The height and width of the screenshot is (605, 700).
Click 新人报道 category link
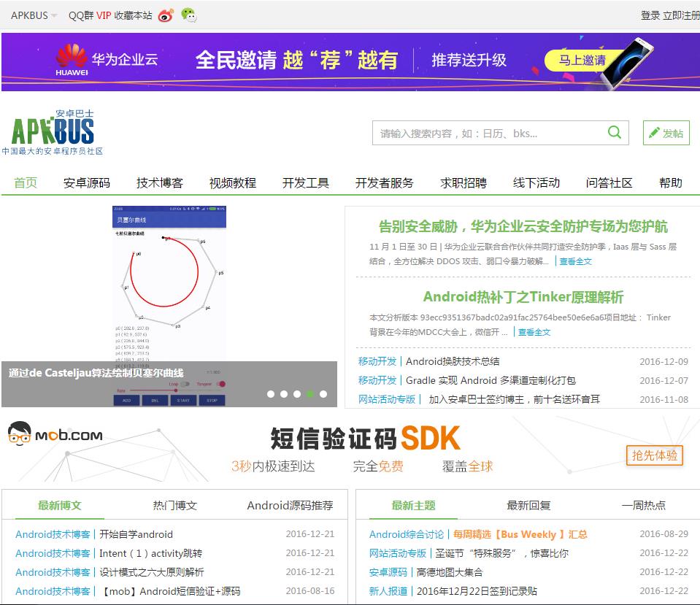(388, 591)
